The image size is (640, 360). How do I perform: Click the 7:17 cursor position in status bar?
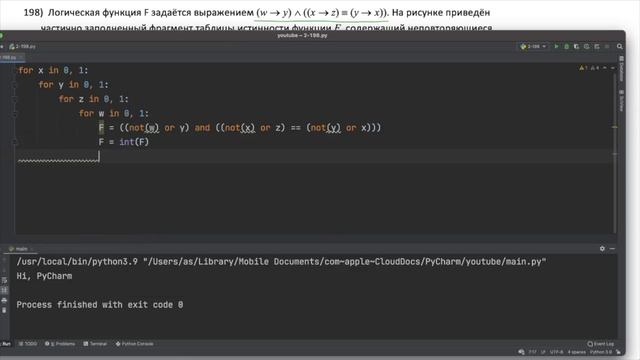click(x=532, y=352)
